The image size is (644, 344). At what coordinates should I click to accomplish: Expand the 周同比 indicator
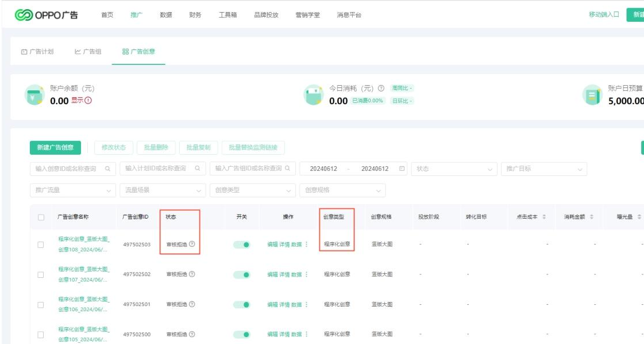point(402,88)
